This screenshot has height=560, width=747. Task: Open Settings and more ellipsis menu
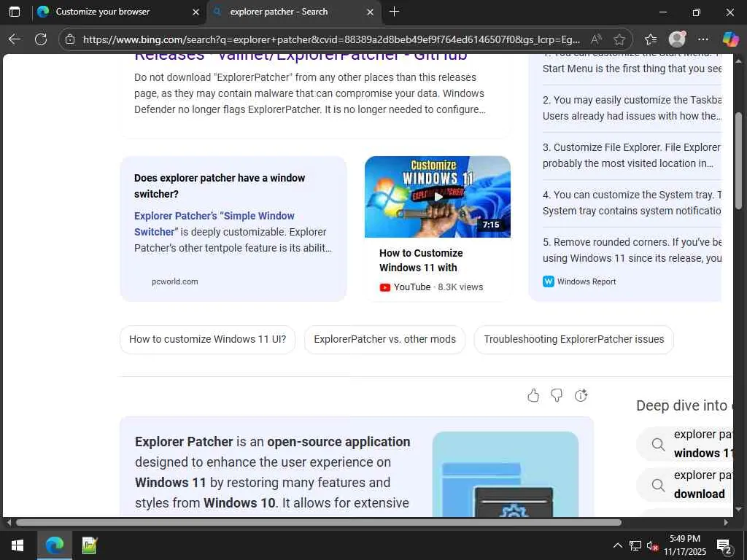703,39
